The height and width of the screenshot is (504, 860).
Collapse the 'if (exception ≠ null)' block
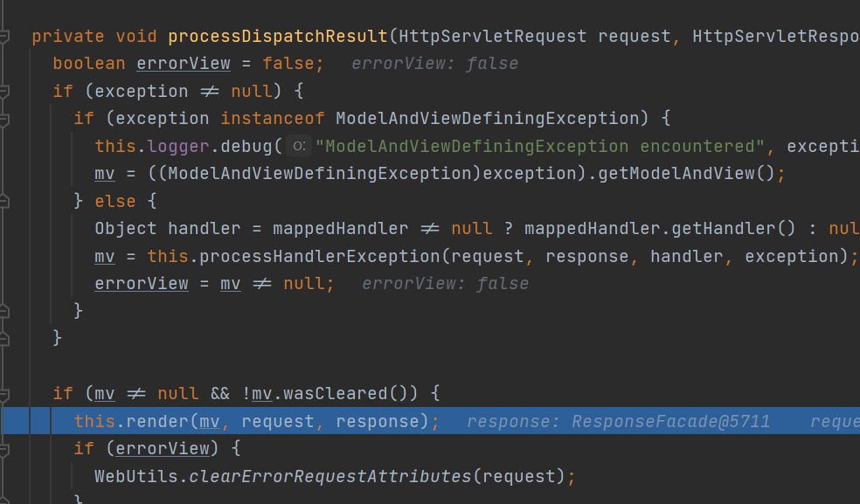4,91
